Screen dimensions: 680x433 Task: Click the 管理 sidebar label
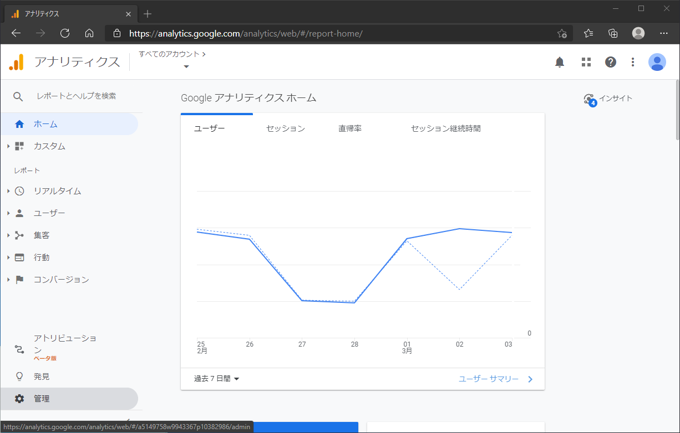[42, 398]
